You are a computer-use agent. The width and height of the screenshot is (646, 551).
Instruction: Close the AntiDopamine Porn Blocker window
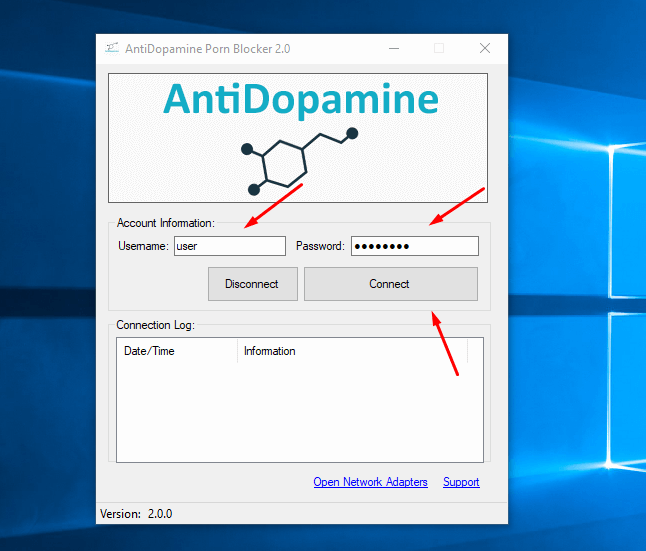[x=485, y=49]
